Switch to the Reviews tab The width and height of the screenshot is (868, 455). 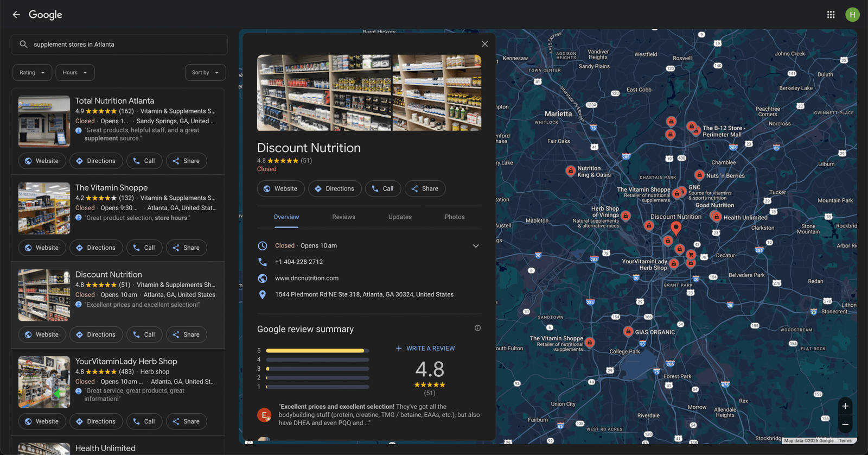[343, 217]
